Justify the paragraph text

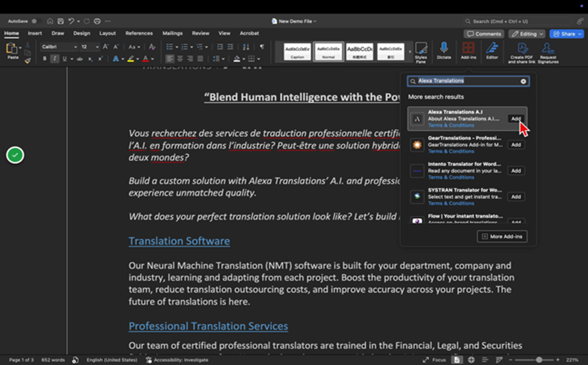point(200,59)
